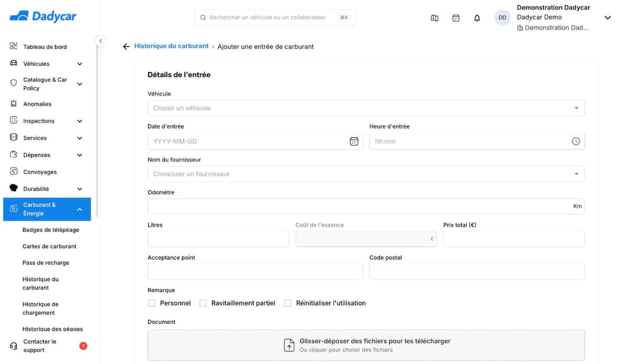Collapse the Carburant & Énergie section
632x364 pixels.
click(80, 209)
